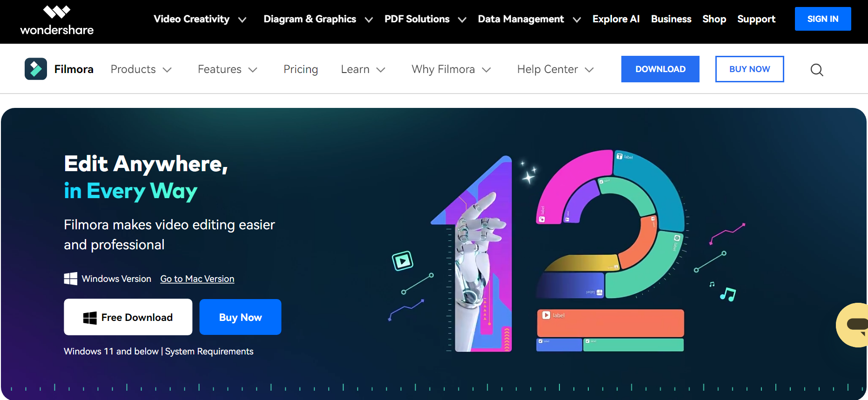Click the SIGN IN button
The image size is (868, 400).
tap(823, 19)
